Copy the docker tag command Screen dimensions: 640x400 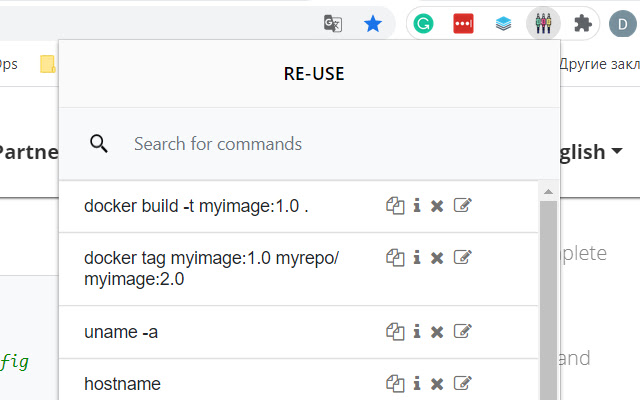pyautogui.click(x=395, y=258)
